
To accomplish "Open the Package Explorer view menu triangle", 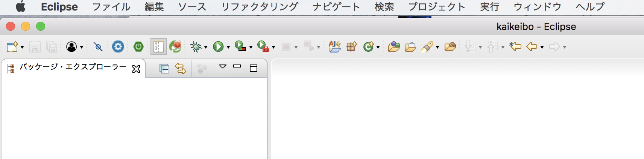I will [x=223, y=67].
